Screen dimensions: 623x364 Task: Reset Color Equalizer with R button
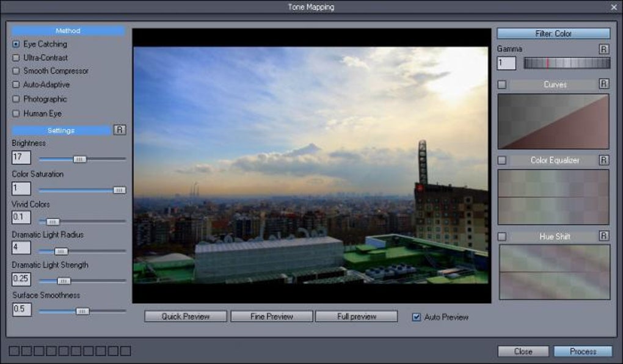(603, 160)
